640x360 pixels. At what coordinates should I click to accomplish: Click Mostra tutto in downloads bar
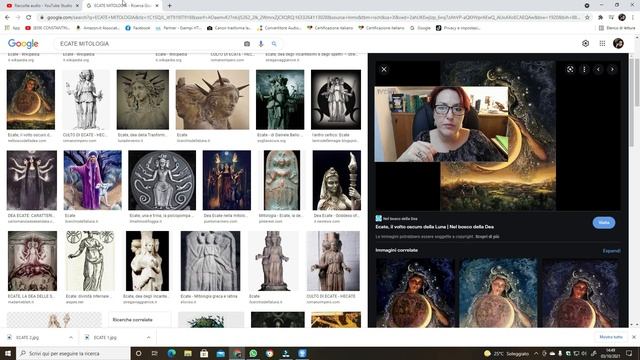pos(611,337)
